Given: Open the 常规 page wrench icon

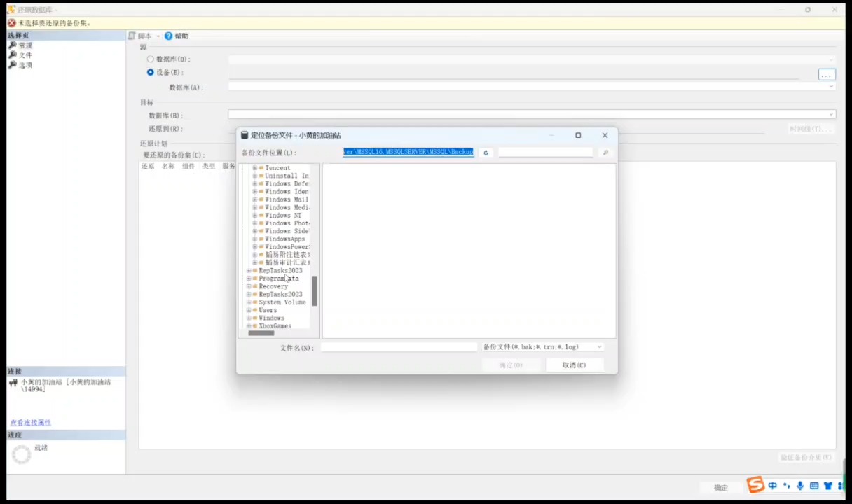Looking at the screenshot, I should 13,45.
